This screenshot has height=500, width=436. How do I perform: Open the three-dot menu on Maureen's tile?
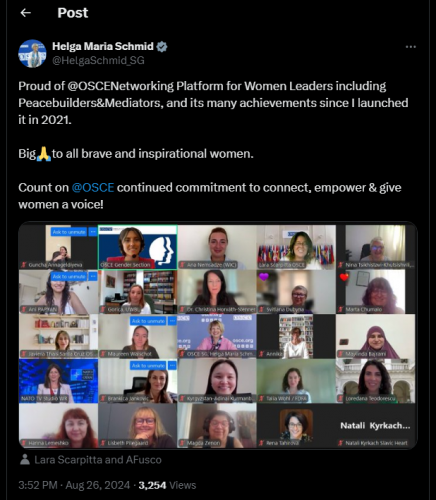point(172,321)
